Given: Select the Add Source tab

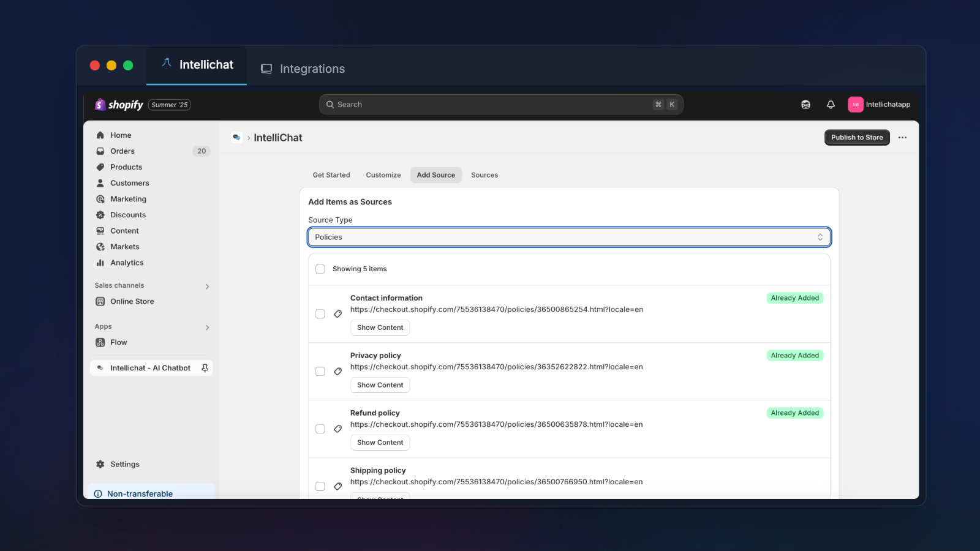Looking at the screenshot, I should [436, 175].
